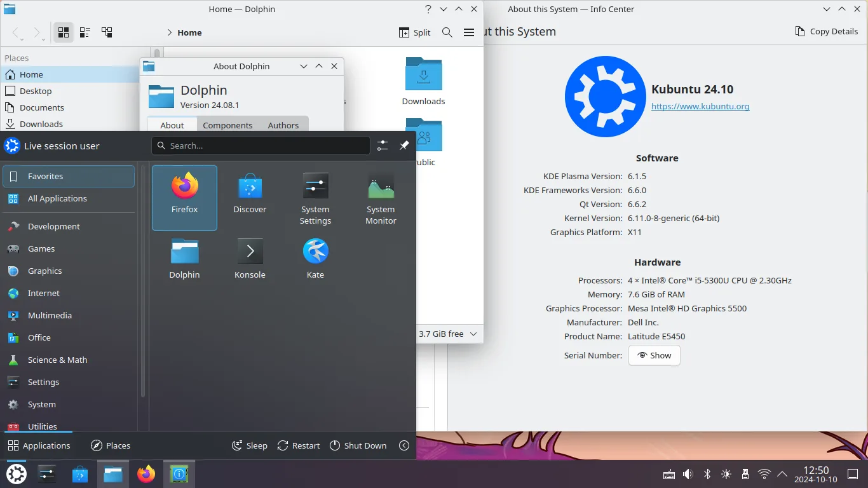Launch System Monitor from favorites

[x=381, y=198]
